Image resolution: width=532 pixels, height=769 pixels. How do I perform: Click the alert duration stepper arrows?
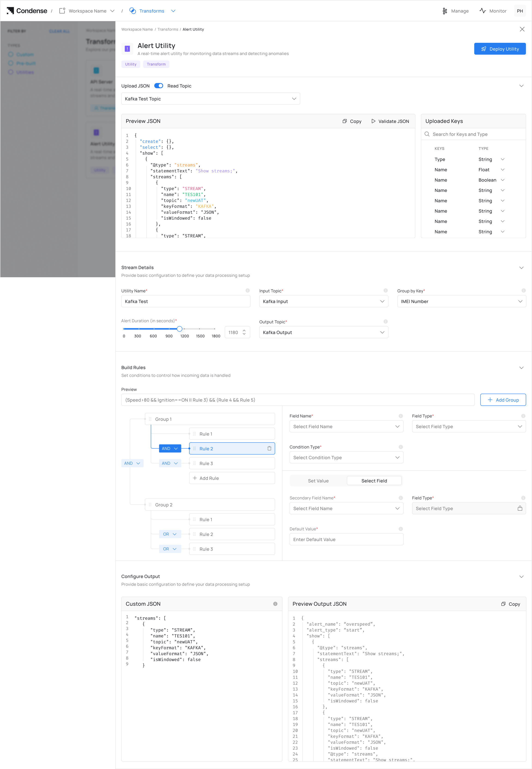point(244,332)
